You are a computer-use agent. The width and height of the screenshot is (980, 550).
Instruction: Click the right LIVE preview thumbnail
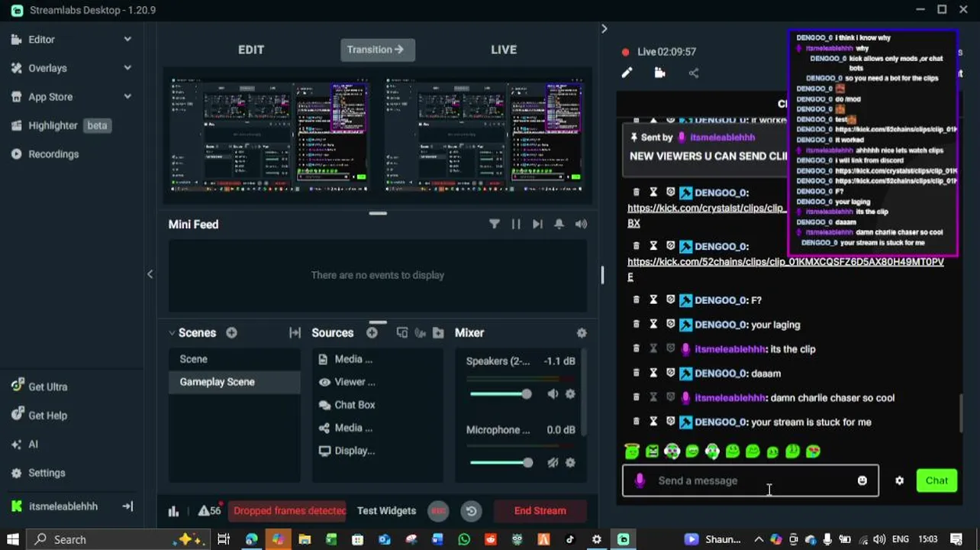(485, 134)
